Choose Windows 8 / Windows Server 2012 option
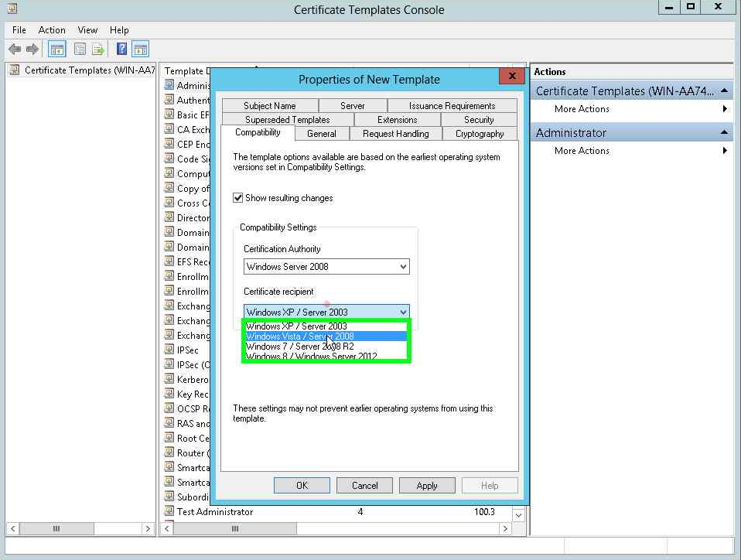The image size is (741, 560). pyautogui.click(x=326, y=356)
